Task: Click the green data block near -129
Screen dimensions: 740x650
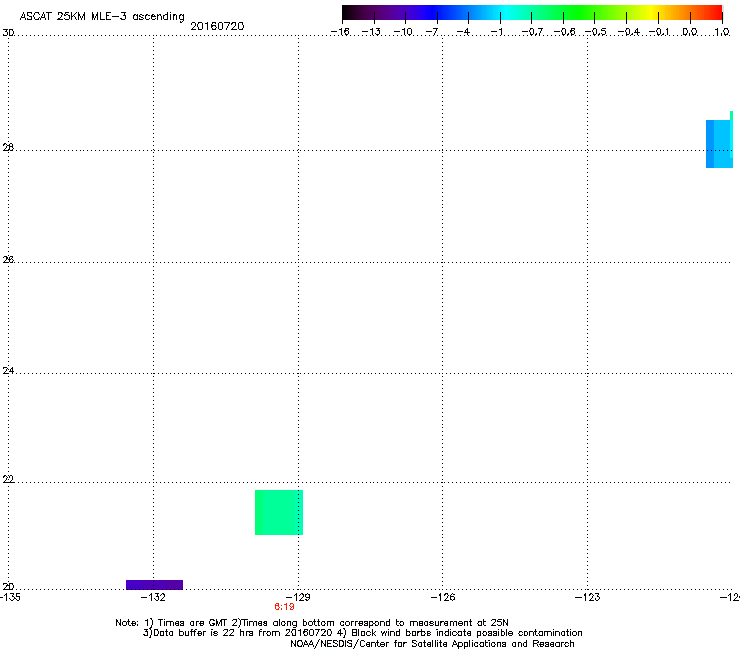Action: [x=279, y=512]
